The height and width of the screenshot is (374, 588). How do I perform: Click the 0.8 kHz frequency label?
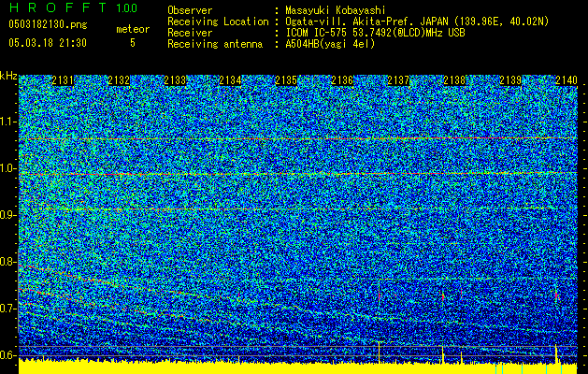pyautogui.click(x=8, y=262)
